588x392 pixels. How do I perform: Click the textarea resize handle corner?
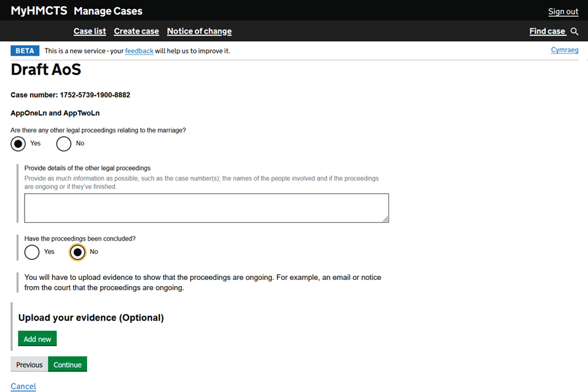[x=385, y=219]
